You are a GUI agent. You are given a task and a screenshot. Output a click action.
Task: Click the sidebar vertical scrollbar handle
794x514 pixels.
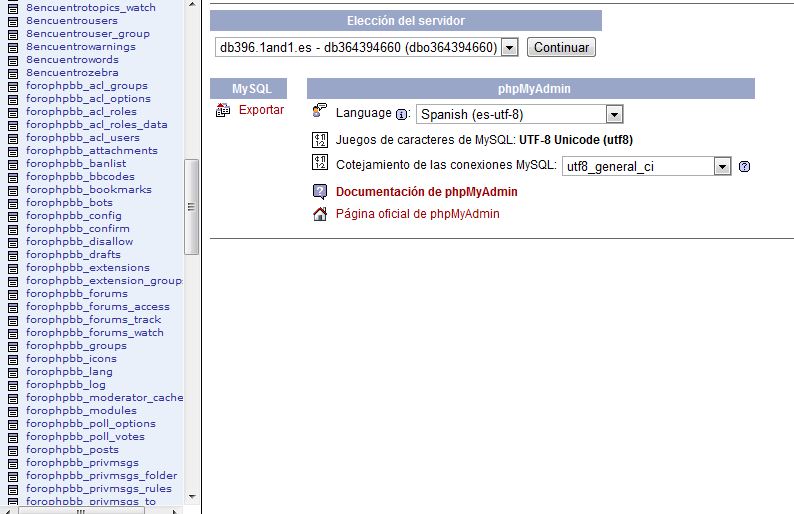[192, 207]
